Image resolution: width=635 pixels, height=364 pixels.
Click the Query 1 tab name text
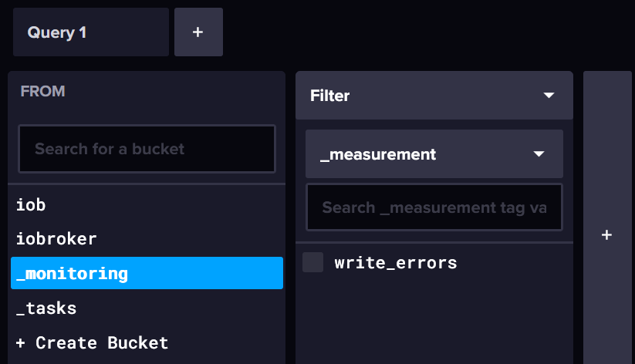click(x=56, y=32)
